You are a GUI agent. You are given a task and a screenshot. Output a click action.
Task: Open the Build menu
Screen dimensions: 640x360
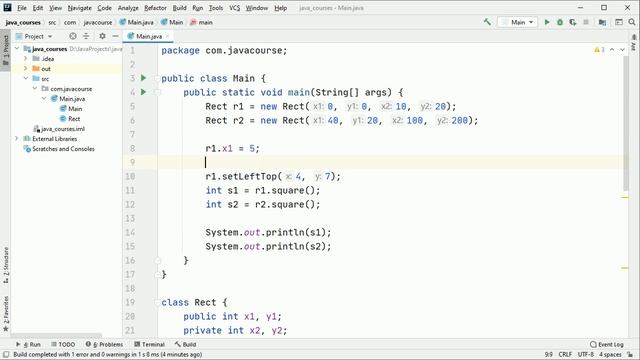(x=179, y=8)
